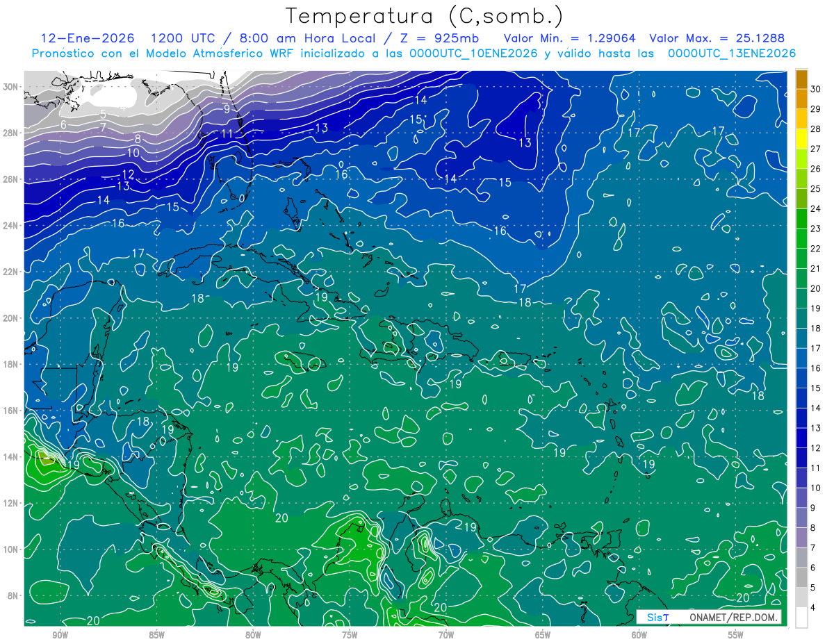Click the "55W" longitude axis label

coord(736,635)
